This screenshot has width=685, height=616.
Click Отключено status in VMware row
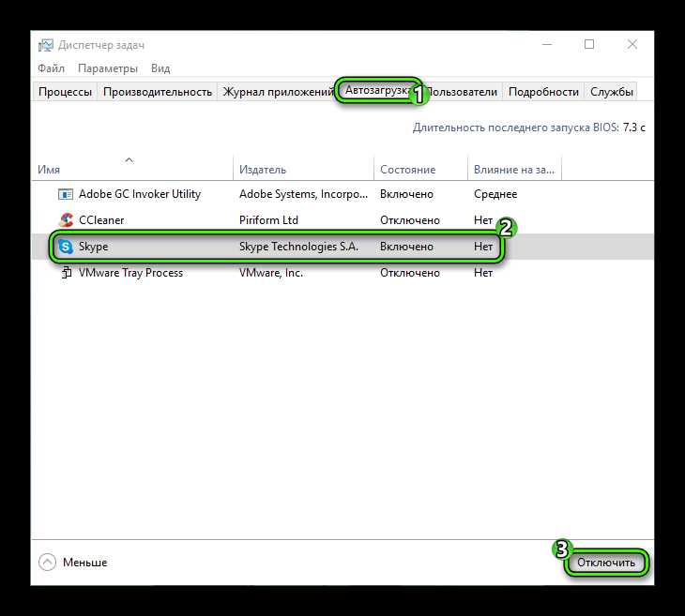coord(410,273)
